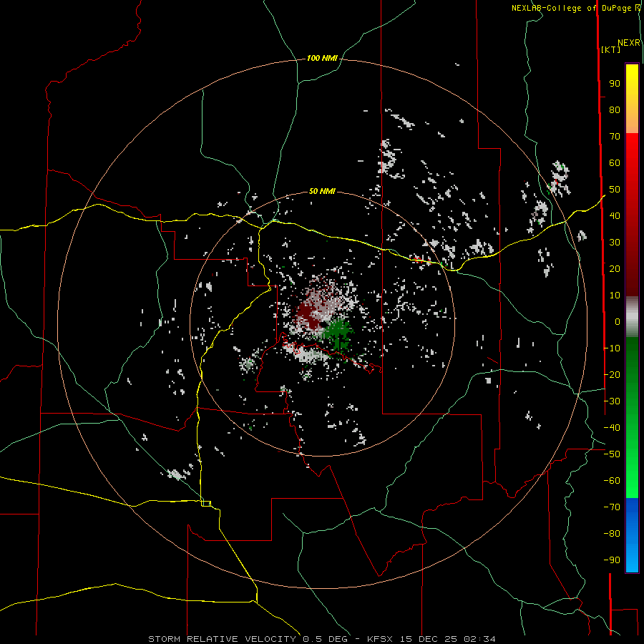Screen dimensions: 644x644
Task: Click the -20 value on velocity scale
Action: (612, 374)
